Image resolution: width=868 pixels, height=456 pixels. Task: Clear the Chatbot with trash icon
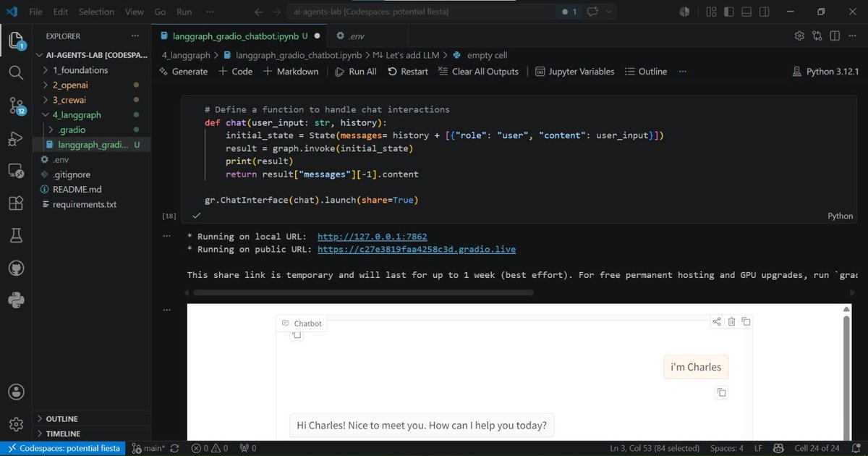(x=731, y=322)
